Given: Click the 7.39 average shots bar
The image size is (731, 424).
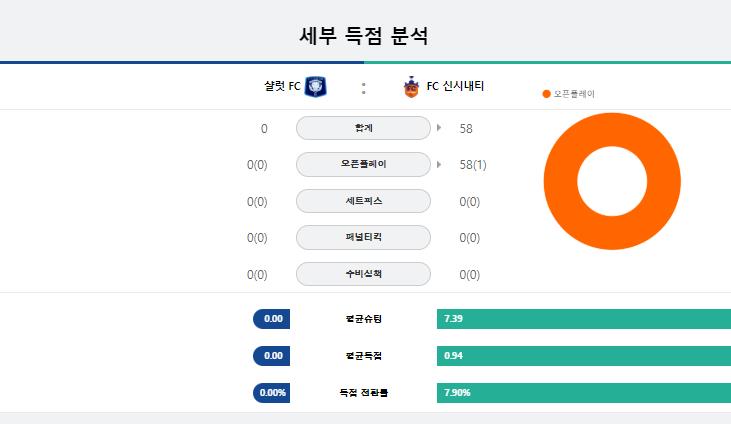Looking at the screenshot, I should [584, 319].
